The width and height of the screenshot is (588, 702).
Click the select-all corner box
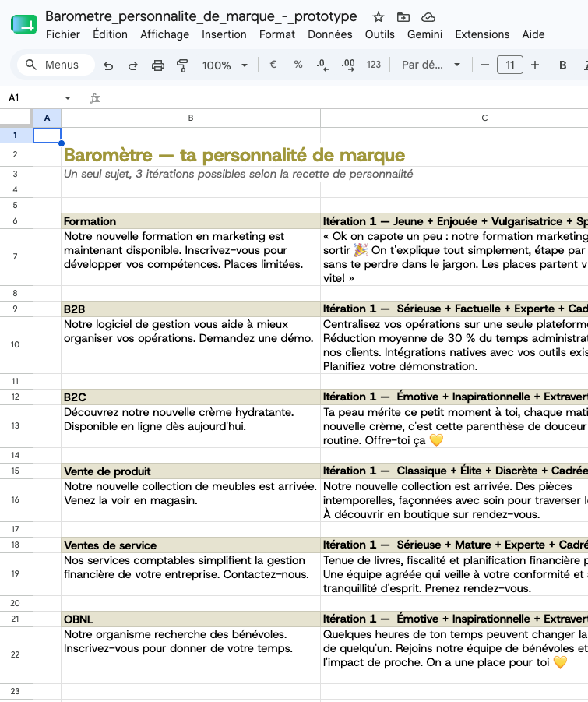click(16, 118)
